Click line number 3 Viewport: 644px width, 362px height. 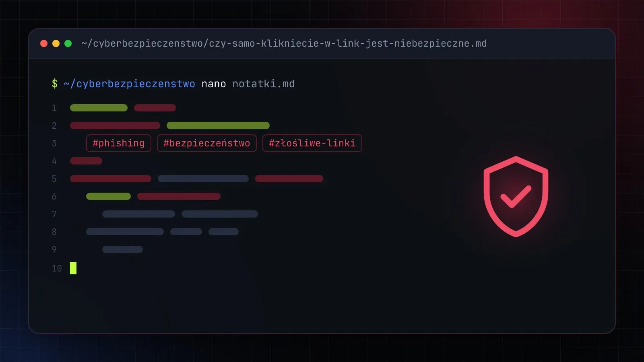coord(54,143)
